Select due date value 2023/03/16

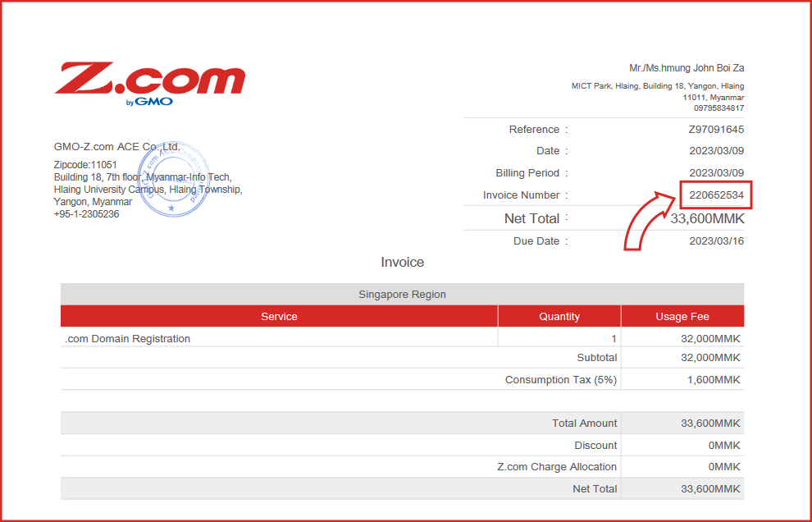tap(717, 241)
